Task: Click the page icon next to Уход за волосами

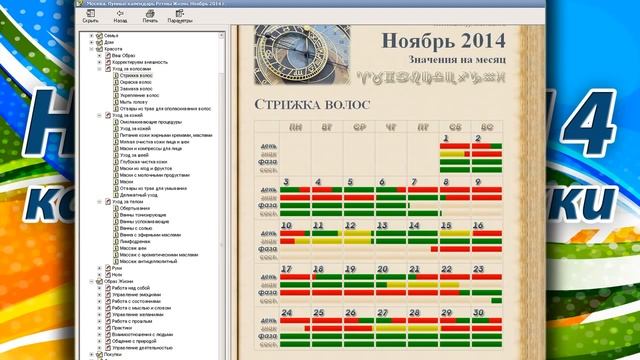Action: [108, 69]
